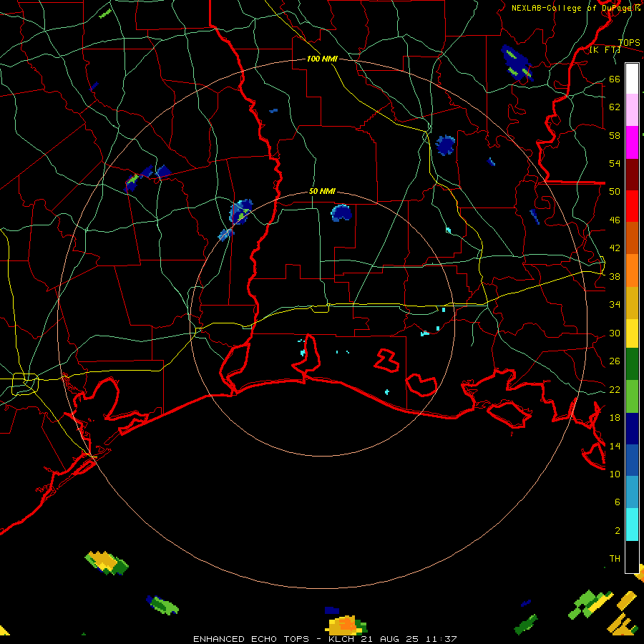Click the legend value '62'

615,107
